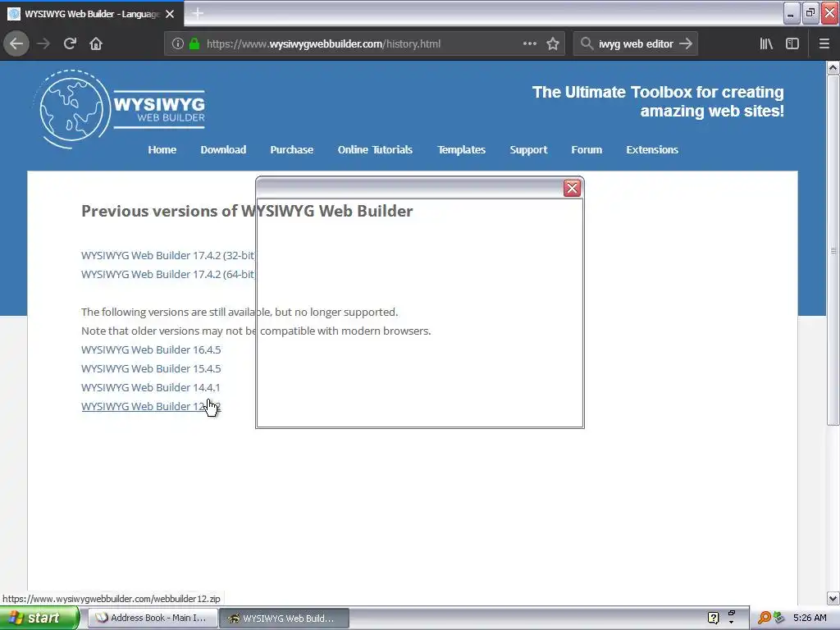The image size is (840, 630).
Task: Click the small taskbar restore icon near tray
Action: pyautogui.click(x=732, y=614)
